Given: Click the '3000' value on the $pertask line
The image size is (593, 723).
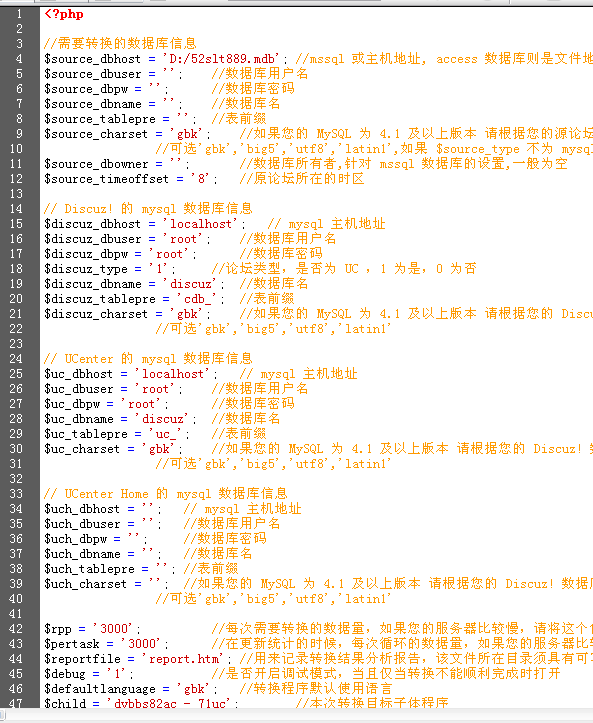Looking at the screenshot, I should [141, 644].
